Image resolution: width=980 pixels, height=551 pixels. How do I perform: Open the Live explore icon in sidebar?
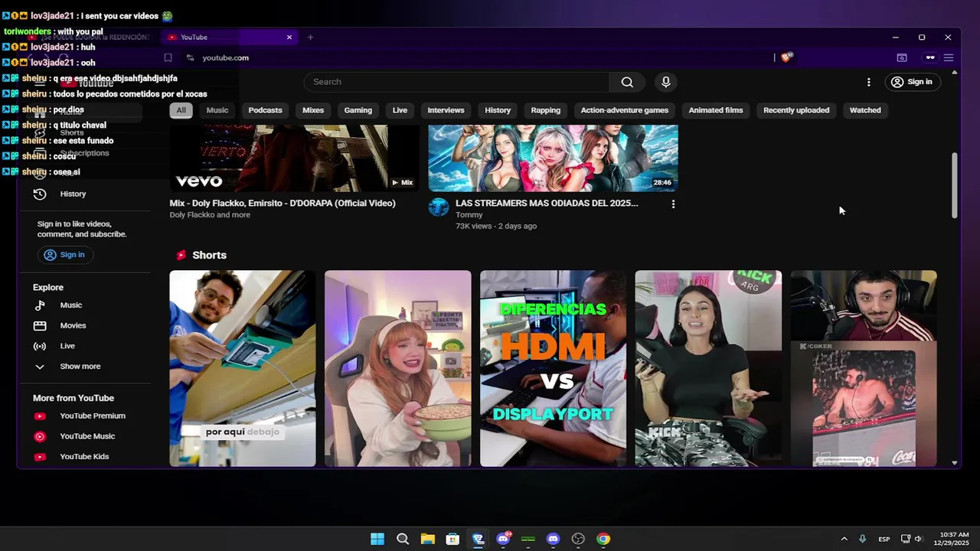[x=40, y=346]
